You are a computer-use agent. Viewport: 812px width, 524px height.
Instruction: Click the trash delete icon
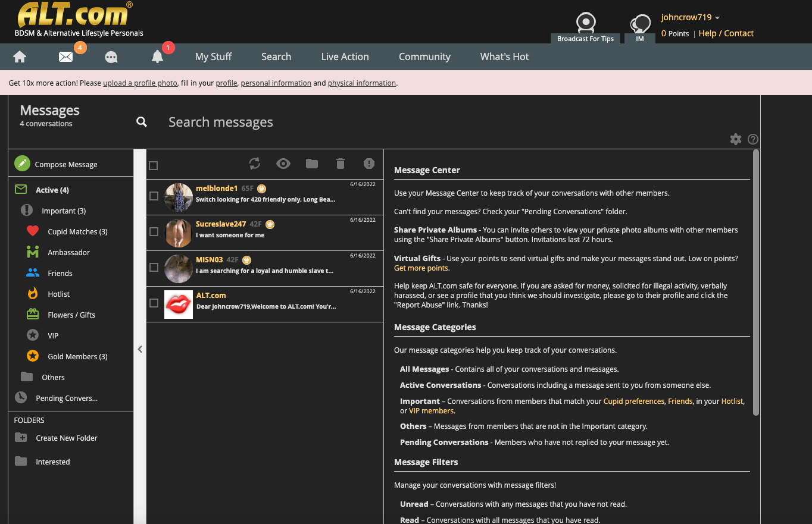tap(340, 164)
